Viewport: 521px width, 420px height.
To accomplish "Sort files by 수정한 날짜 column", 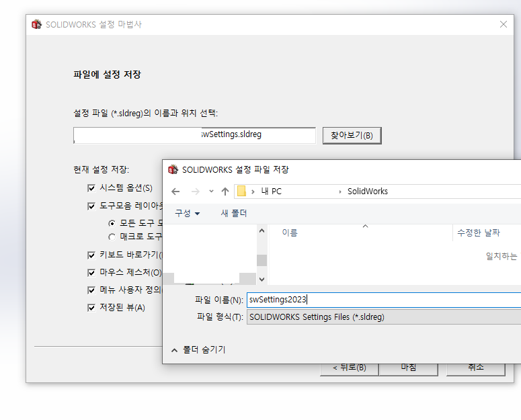I will 479,233.
